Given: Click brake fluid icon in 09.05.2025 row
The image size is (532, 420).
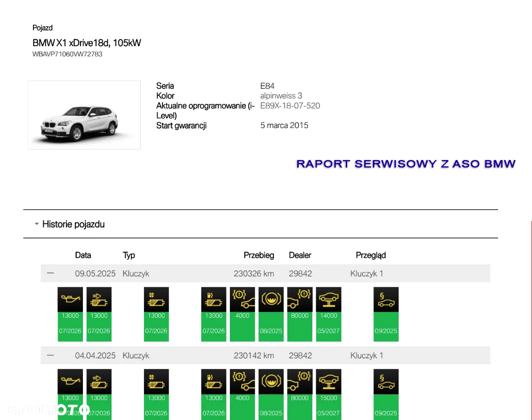Looking at the screenshot, I should pos(271,300).
